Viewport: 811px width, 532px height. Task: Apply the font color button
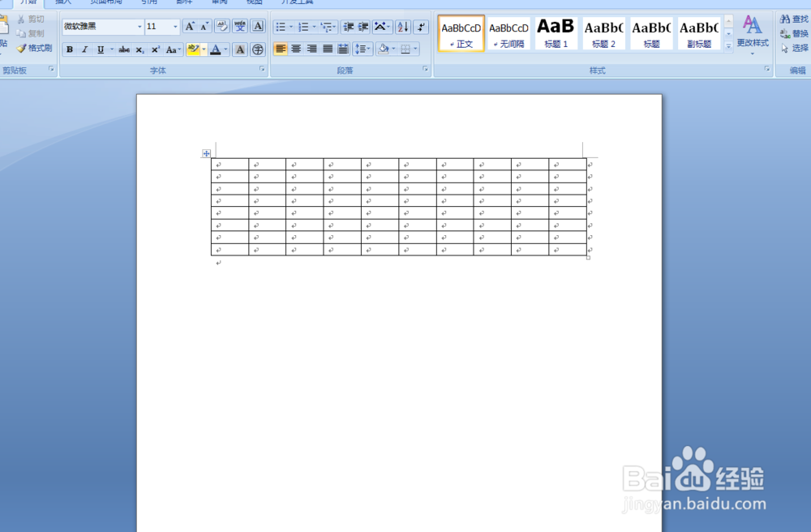pyautogui.click(x=216, y=49)
